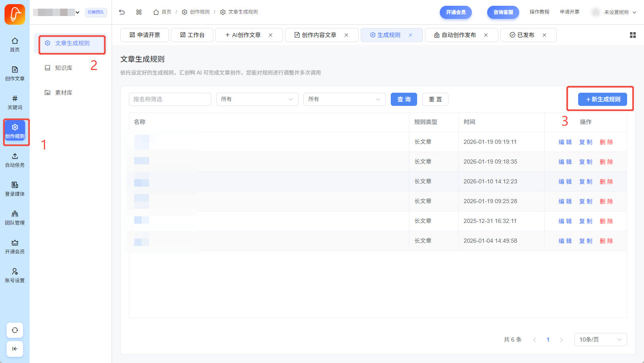Image resolution: width=644 pixels, height=363 pixels.
Task: Click the back arrow icon in header
Action: tap(122, 12)
